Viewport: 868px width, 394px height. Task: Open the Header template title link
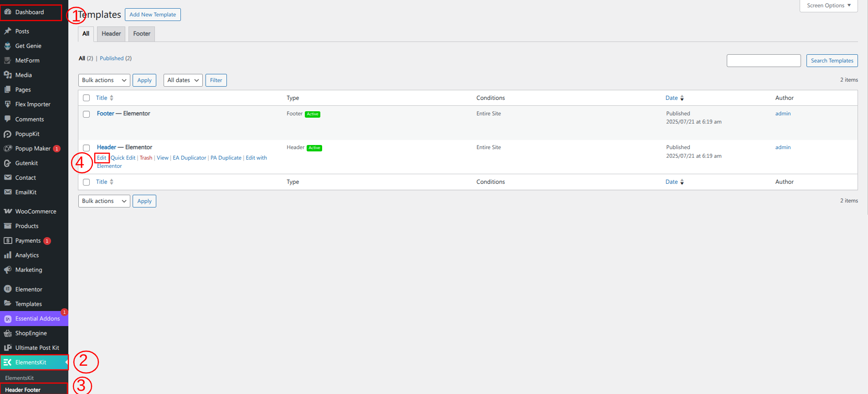107,147
